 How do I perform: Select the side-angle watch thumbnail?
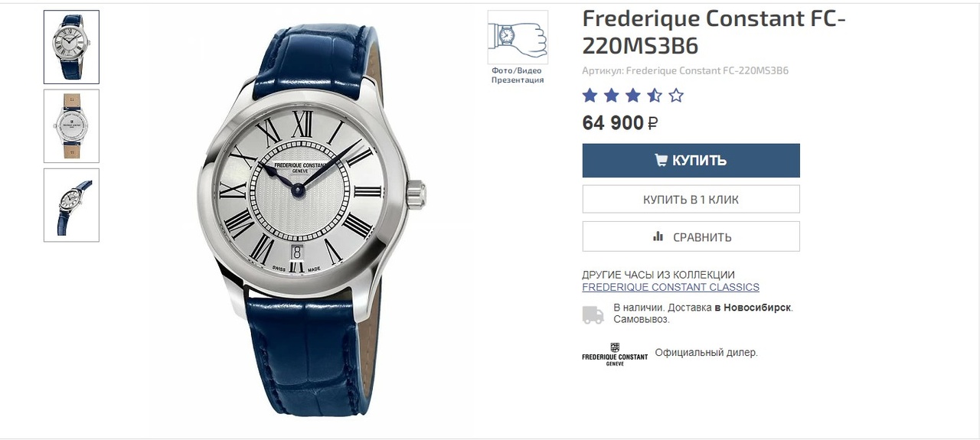[x=71, y=205]
